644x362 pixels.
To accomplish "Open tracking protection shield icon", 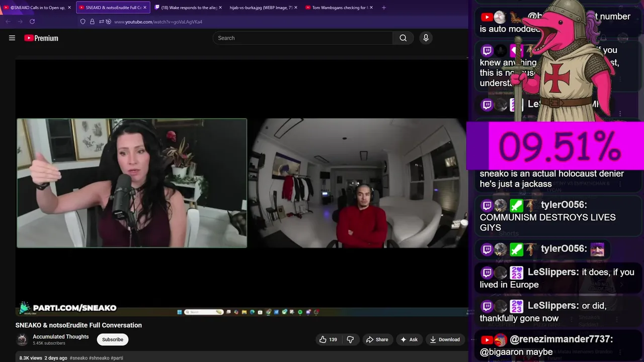I will point(83,22).
